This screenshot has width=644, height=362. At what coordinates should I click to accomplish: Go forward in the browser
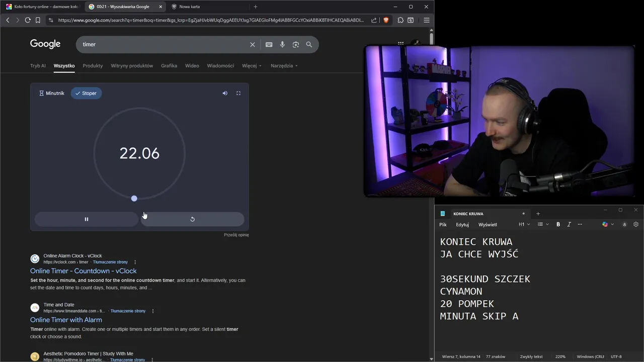(x=18, y=20)
